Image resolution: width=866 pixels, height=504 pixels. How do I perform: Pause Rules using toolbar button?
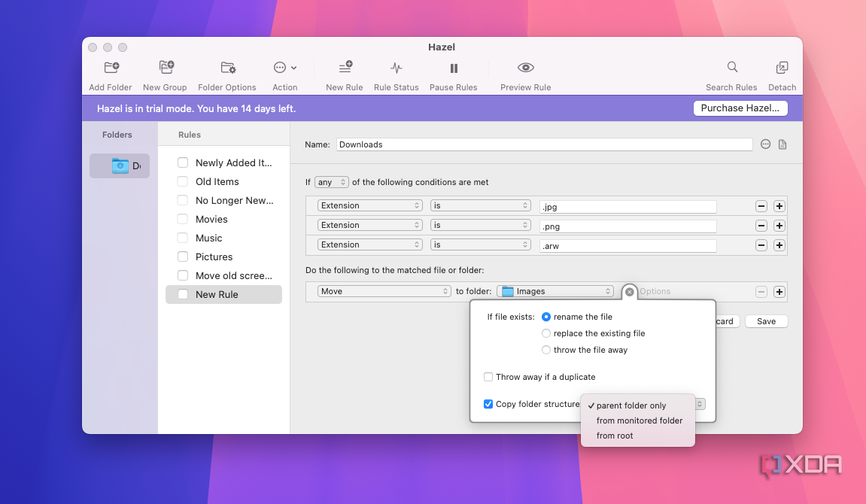pos(454,68)
